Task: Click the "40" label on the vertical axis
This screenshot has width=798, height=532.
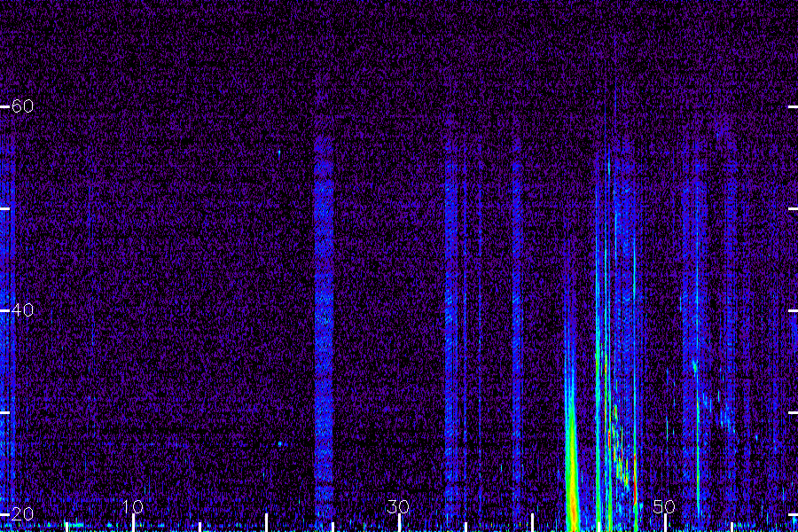Action: [22, 310]
